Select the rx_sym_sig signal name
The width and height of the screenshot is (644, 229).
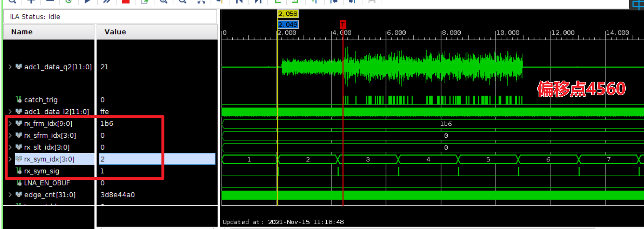coord(41,171)
